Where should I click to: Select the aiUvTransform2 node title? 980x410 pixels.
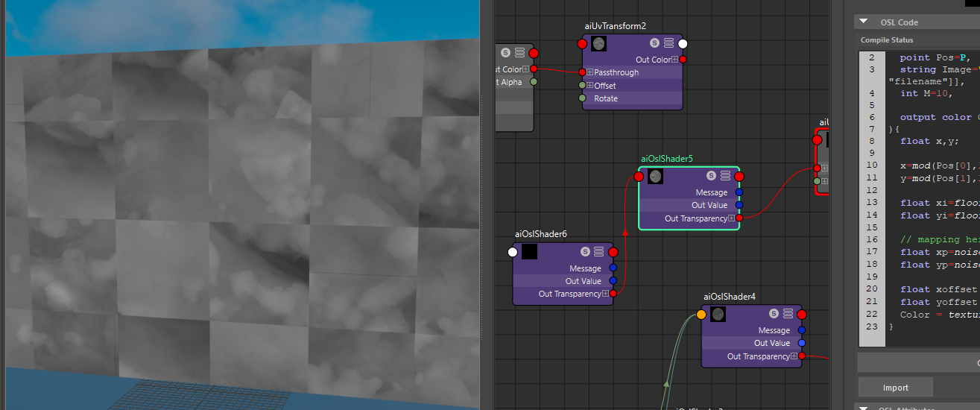tap(615, 26)
